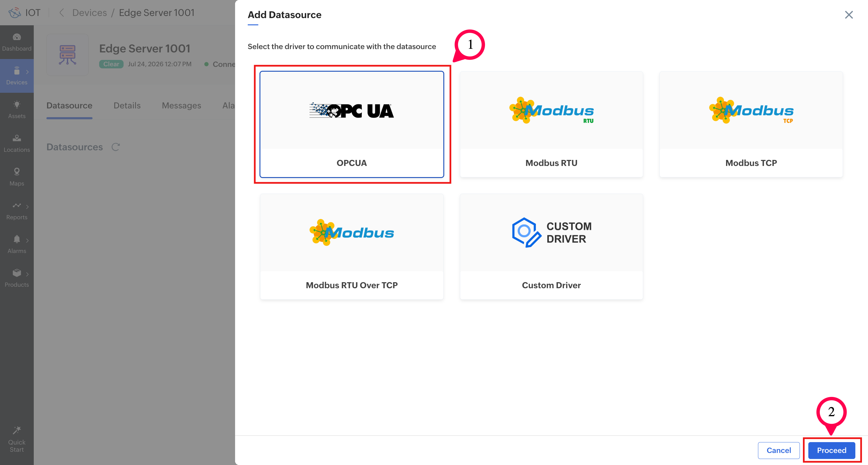Click the IOT logo icon
The width and height of the screenshot is (868, 465).
coord(15,13)
